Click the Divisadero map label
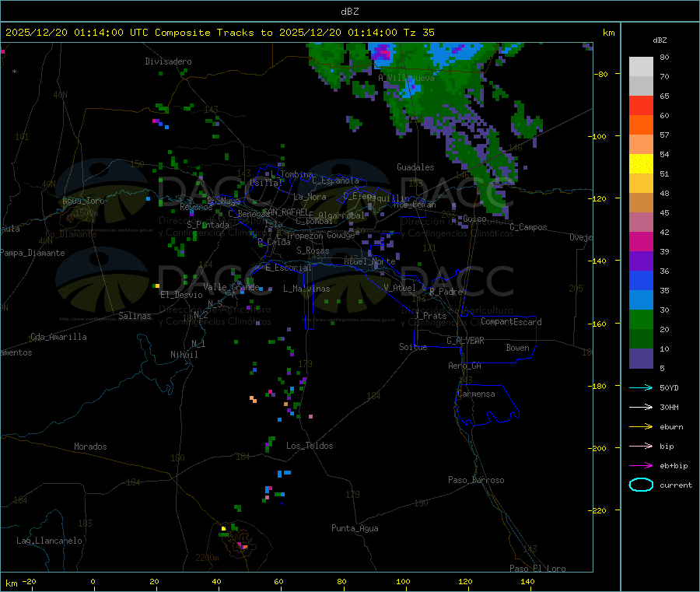Screen dimensions: 700x592 [168, 61]
